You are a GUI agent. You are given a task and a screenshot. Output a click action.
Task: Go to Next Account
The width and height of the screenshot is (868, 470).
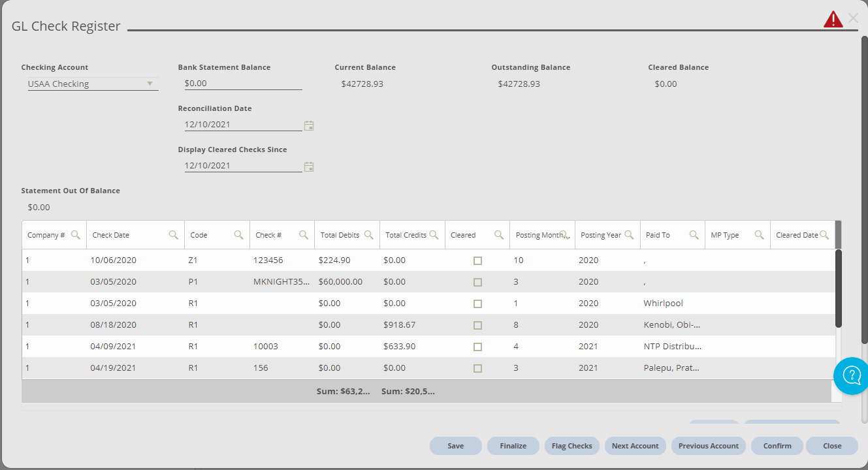coord(635,446)
